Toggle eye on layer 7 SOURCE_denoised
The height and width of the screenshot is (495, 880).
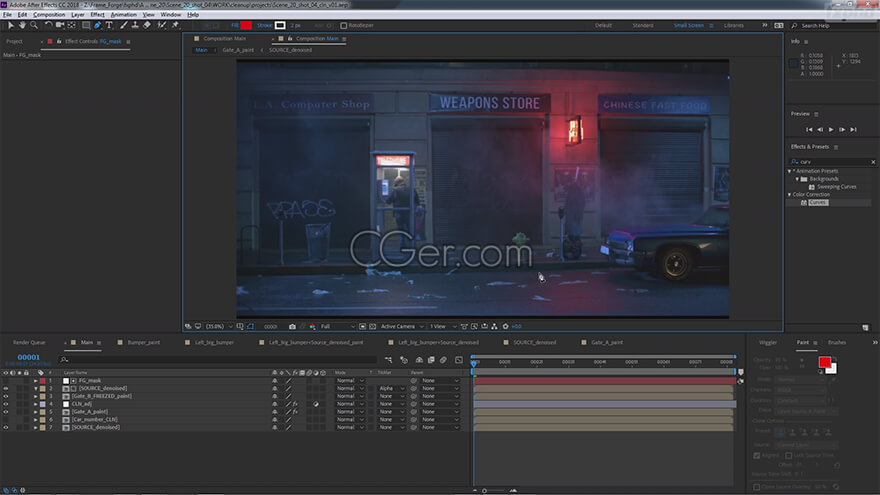[x=6, y=428]
